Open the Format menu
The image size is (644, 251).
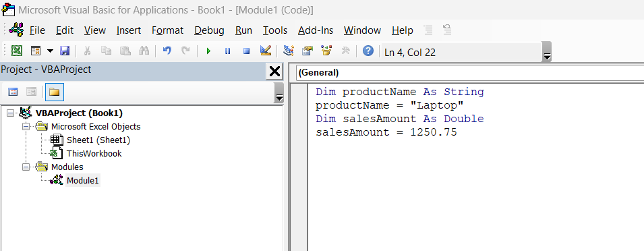click(x=167, y=30)
